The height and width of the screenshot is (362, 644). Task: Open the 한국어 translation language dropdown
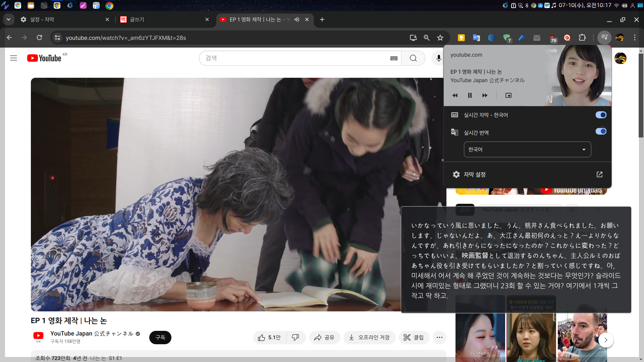pos(527,149)
